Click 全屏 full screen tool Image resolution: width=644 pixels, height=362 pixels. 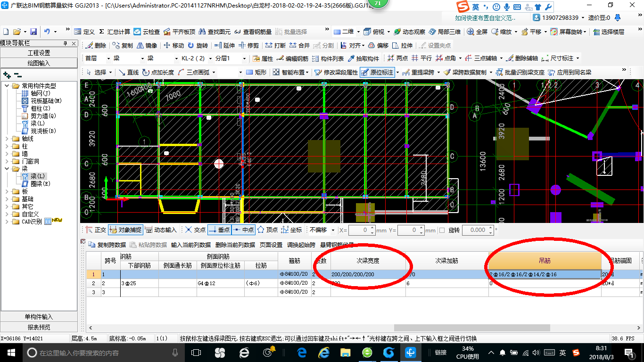(477, 32)
